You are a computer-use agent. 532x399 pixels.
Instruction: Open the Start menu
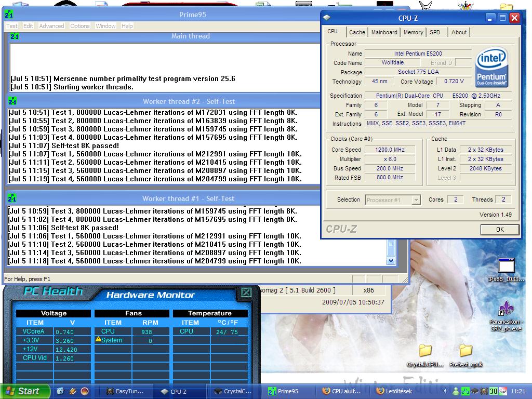(25, 391)
